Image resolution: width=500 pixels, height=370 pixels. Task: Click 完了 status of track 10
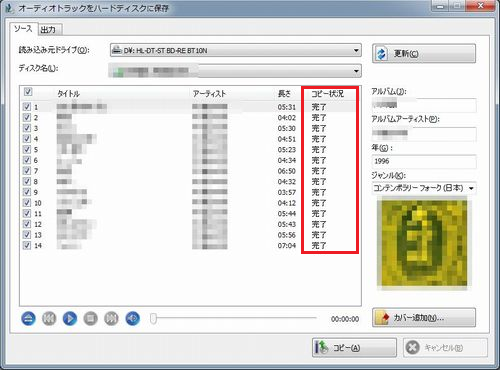[x=319, y=203]
